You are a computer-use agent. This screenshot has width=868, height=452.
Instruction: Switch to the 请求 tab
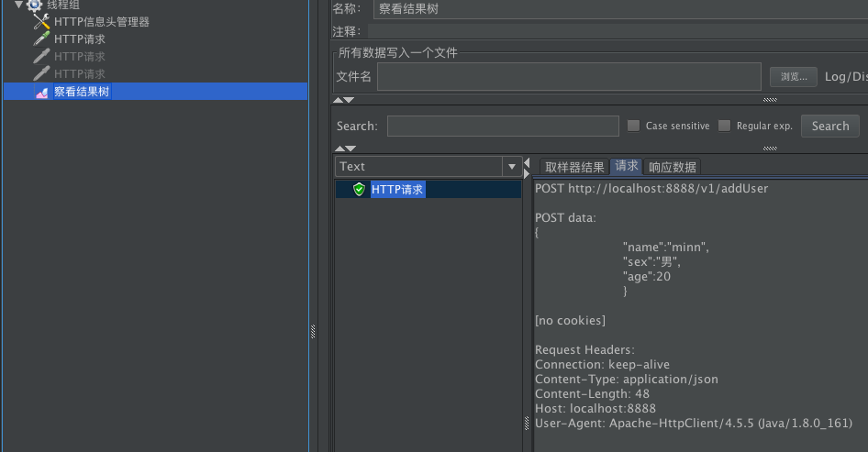[626, 166]
